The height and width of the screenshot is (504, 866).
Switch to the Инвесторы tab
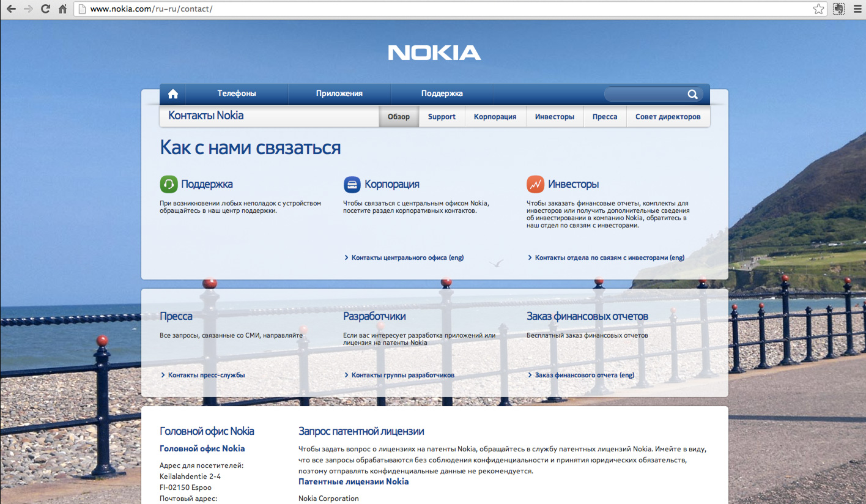(x=555, y=117)
